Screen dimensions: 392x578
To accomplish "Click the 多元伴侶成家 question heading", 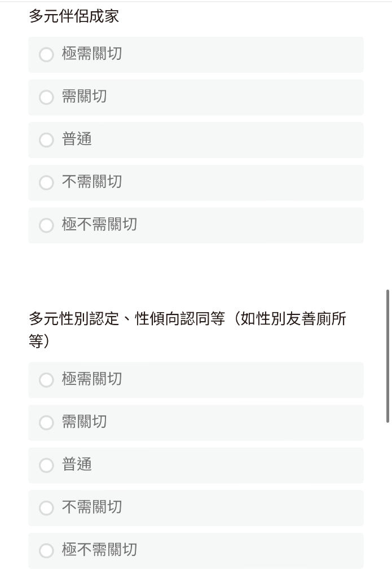I will coord(74,16).
